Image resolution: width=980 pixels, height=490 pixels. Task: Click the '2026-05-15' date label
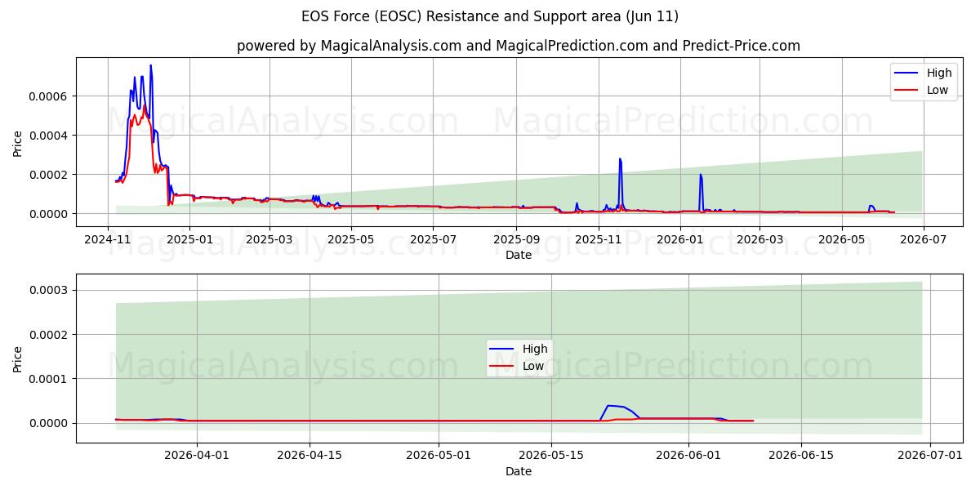coord(550,456)
